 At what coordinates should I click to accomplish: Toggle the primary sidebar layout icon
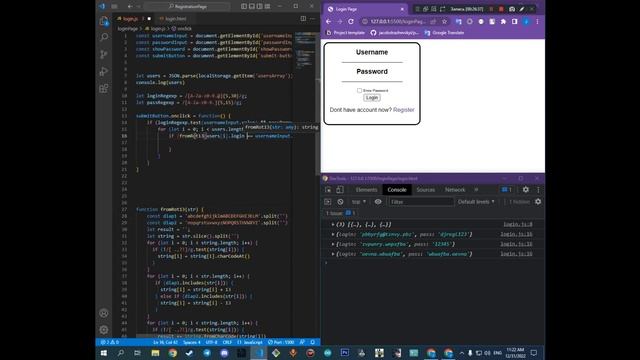pos(244,6)
